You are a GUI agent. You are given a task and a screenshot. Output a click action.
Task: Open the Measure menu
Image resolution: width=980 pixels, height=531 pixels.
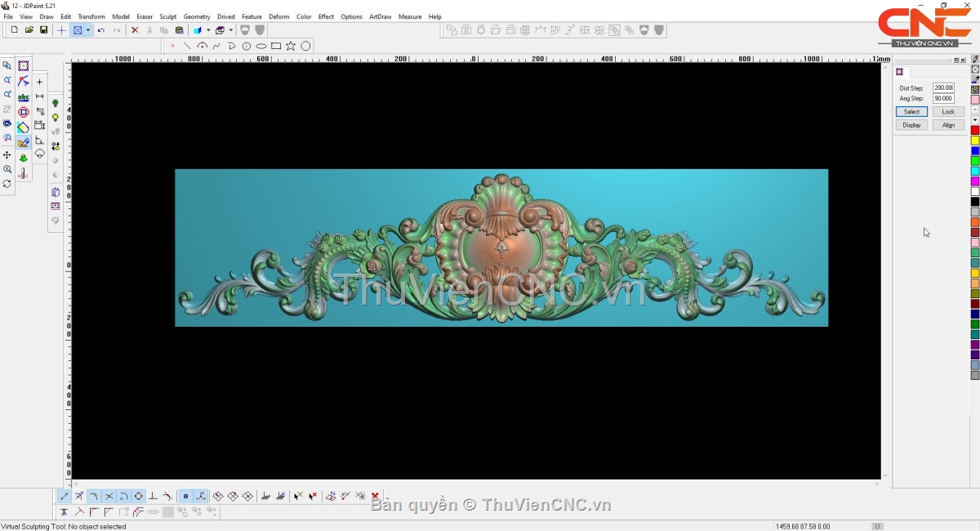coord(410,16)
